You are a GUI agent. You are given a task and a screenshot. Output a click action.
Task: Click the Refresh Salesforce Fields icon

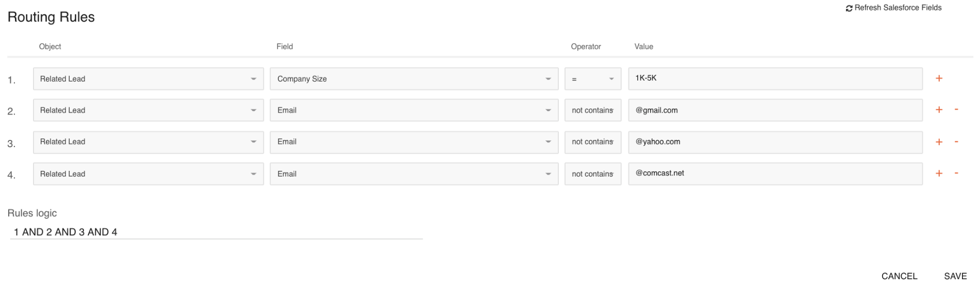[x=849, y=8]
